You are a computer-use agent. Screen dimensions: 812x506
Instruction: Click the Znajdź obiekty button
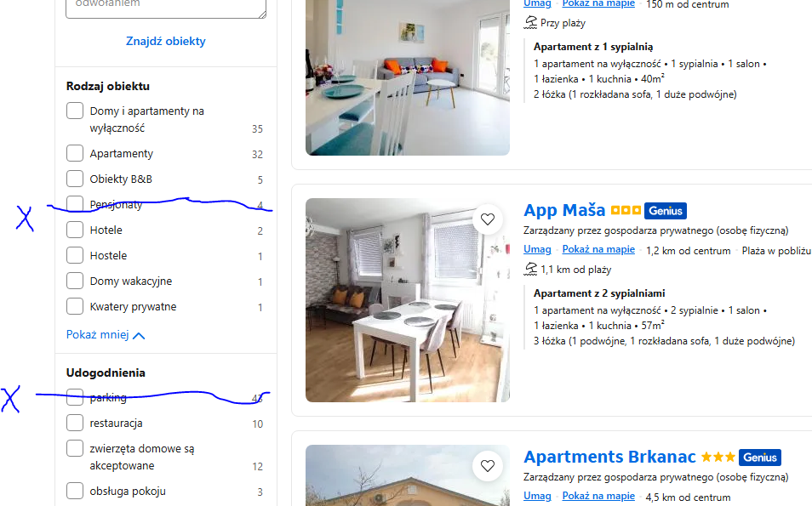coord(166,41)
